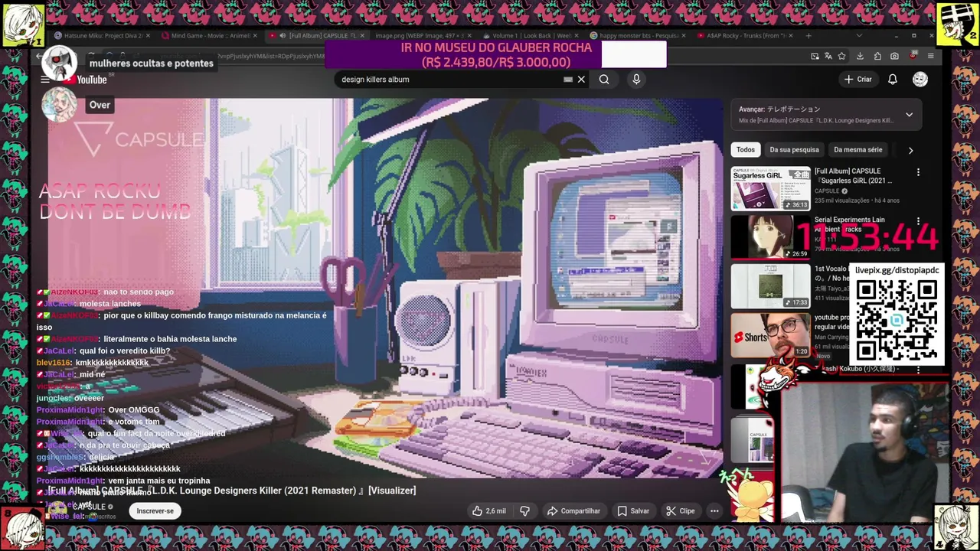This screenshot has height=551, width=980.
Task: Open options for Serial Experiments Lain video
Action: [x=918, y=222]
